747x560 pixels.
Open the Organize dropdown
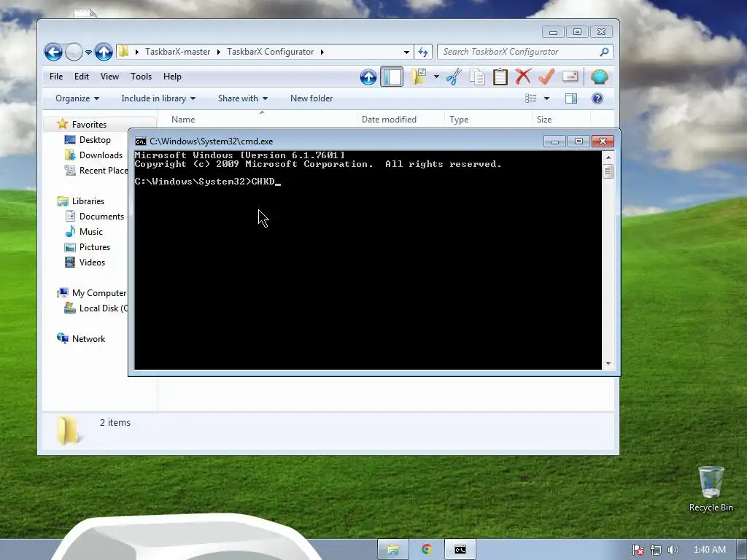[77, 98]
